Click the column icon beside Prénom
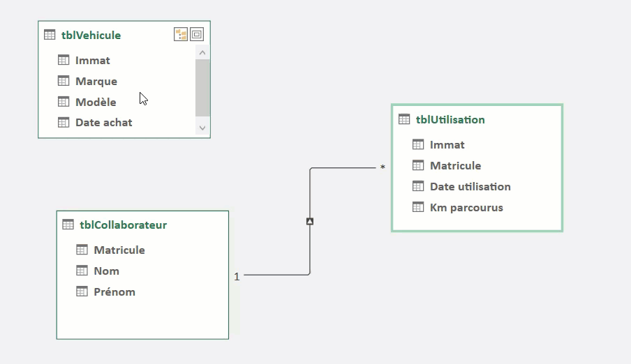This screenshot has height=364, width=631. (x=82, y=291)
